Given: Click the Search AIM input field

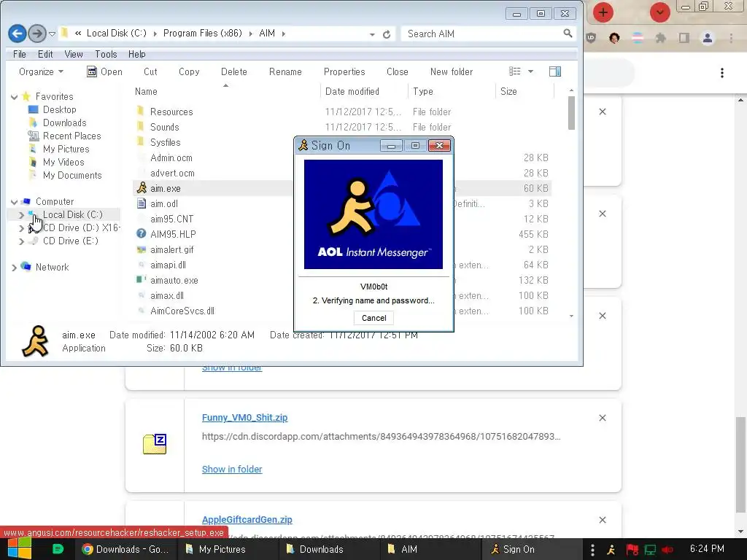Looking at the screenshot, I should 484,34.
